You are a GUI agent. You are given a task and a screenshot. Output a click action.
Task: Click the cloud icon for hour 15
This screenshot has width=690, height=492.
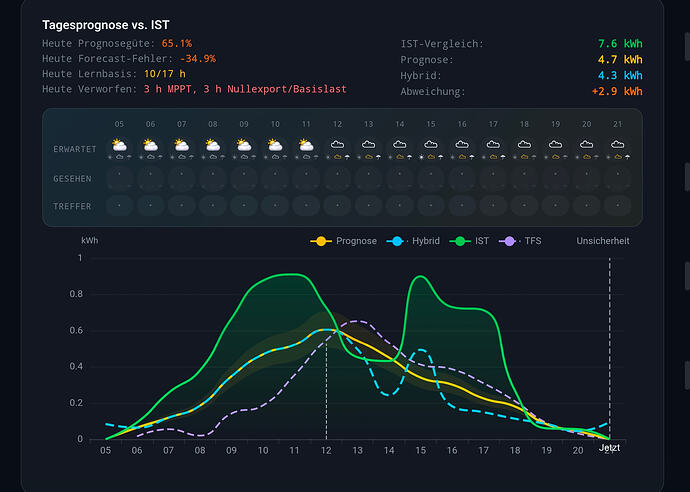point(431,144)
